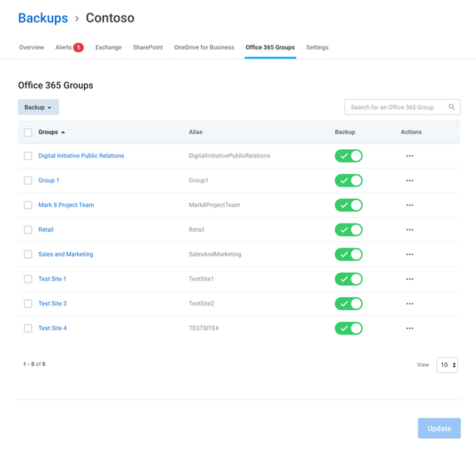Open actions menu for Retail row
The width and height of the screenshot is (476, 450).
point(409,229)
